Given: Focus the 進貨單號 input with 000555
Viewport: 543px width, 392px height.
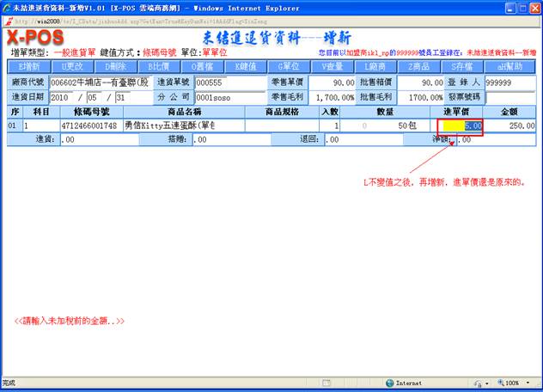Looking at the screenshot, I should tap(229, 83).
